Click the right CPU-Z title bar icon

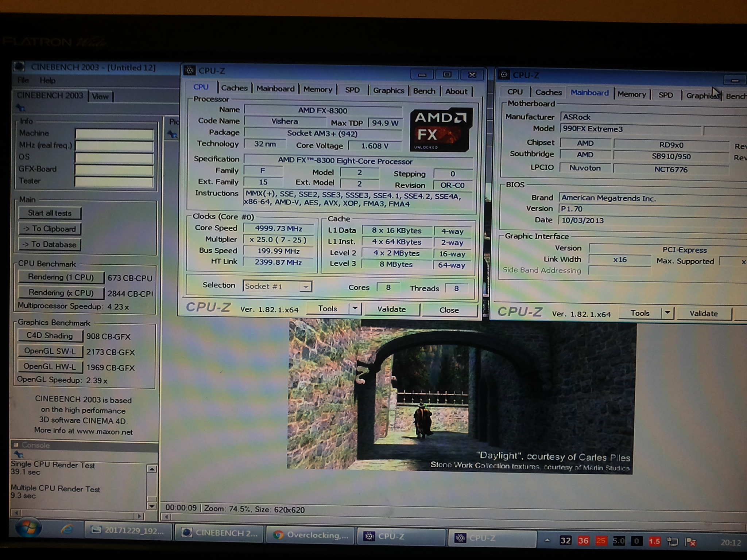tap(504, 74)
